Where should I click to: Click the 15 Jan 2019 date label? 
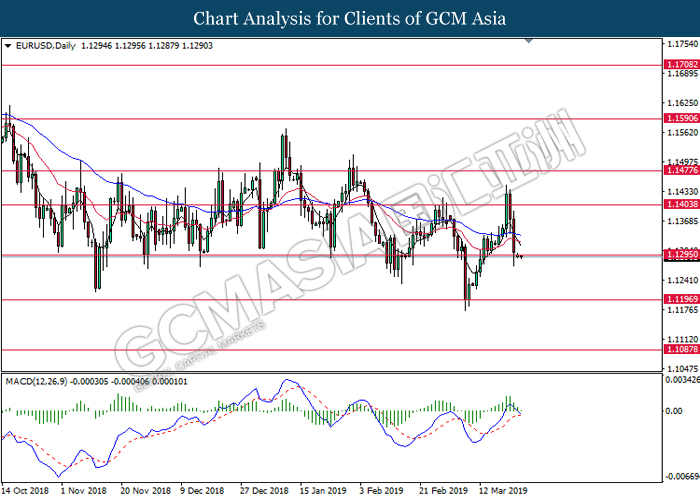323,491
